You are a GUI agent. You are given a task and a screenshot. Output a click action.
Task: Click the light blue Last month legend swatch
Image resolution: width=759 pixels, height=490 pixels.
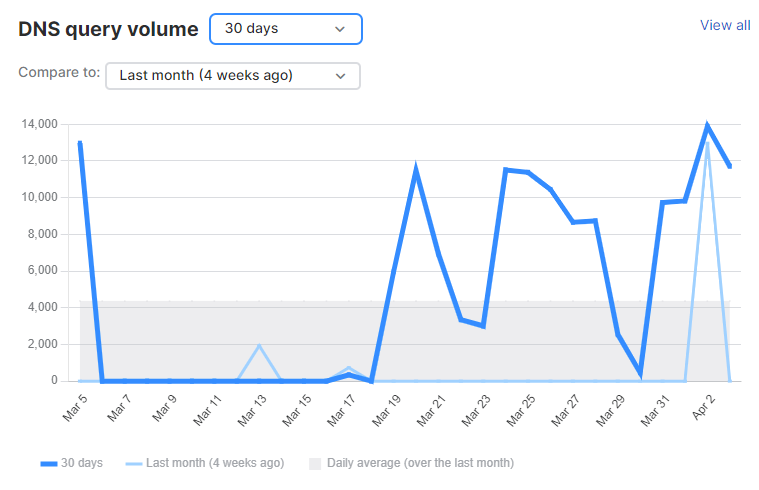point(134,463)
